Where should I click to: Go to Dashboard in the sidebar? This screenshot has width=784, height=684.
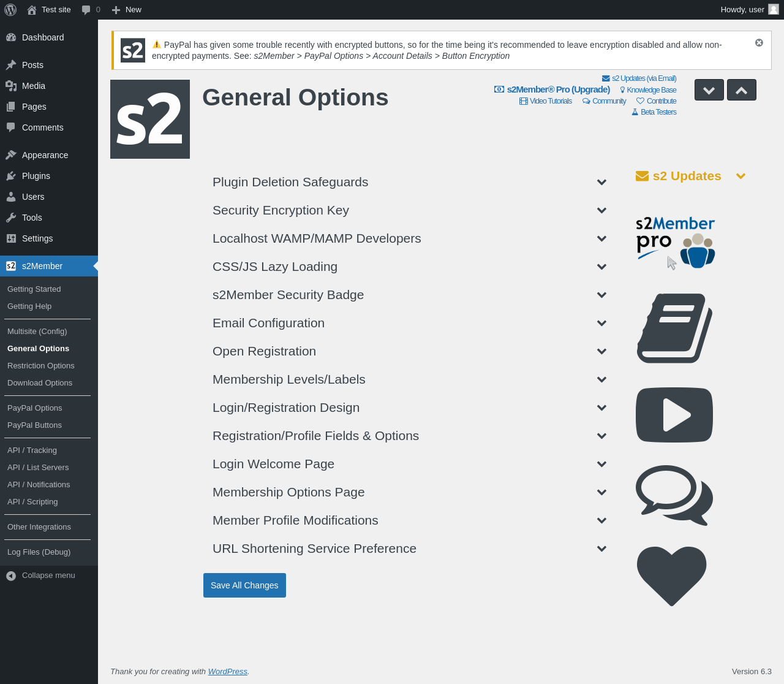49,37
